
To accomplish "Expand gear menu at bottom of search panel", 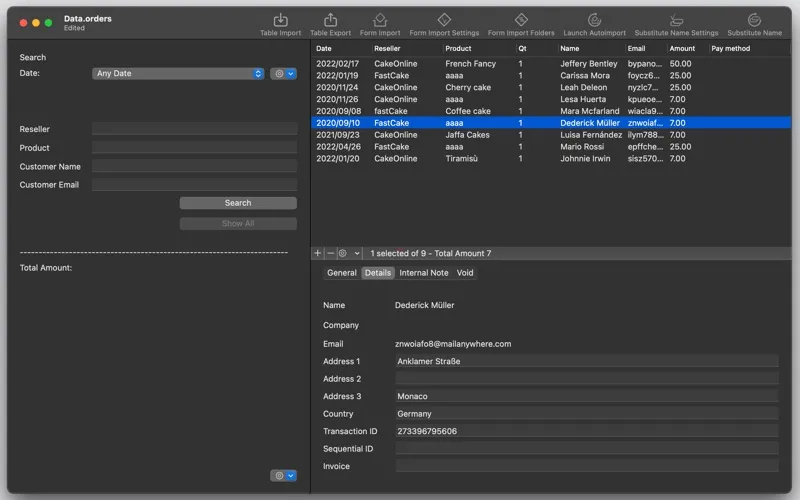I will (283, 476).
